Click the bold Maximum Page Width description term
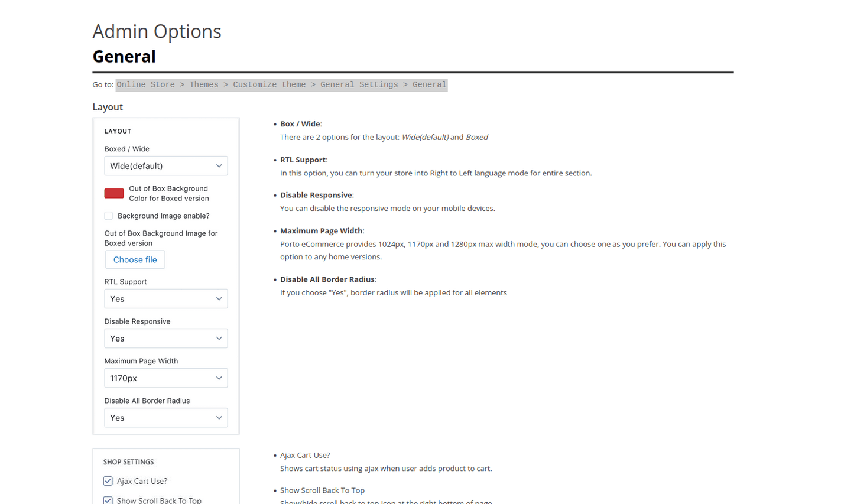 [x=321, y=231]
